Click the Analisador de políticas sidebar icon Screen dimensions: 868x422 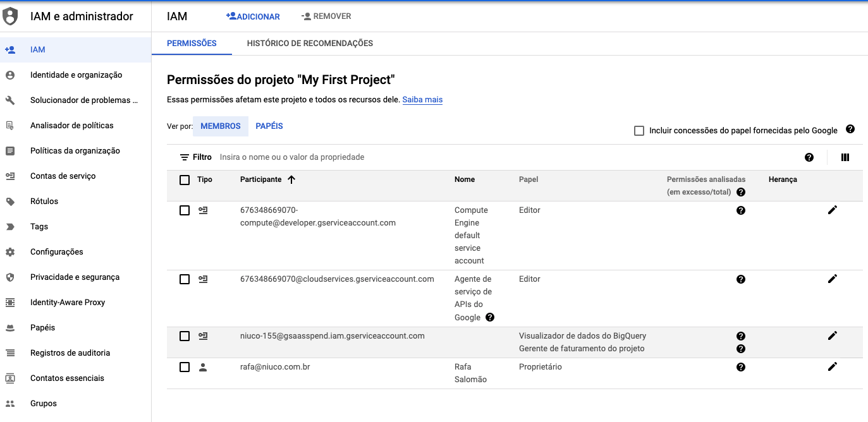(10, 126)
